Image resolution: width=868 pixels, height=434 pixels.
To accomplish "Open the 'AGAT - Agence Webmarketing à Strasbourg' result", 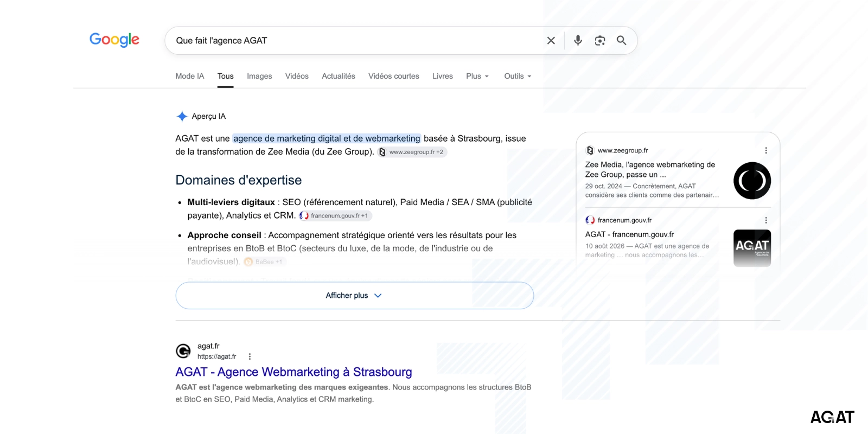I will point(293,372).
